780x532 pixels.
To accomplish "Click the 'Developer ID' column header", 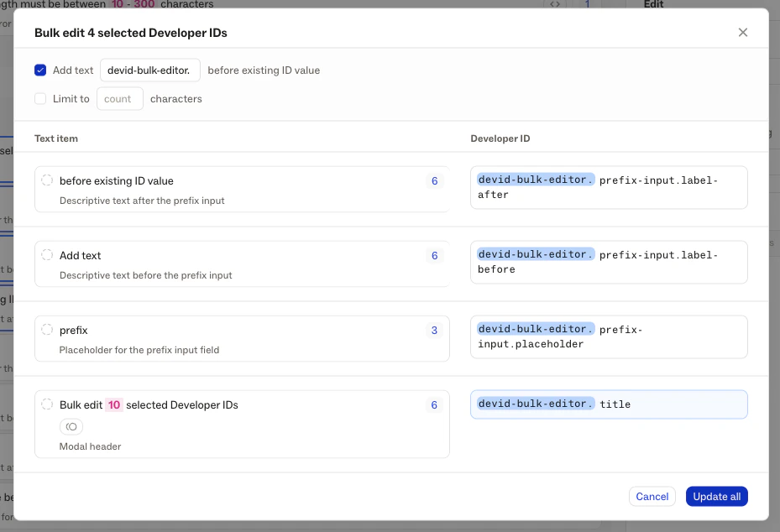I will click(500, 138).
